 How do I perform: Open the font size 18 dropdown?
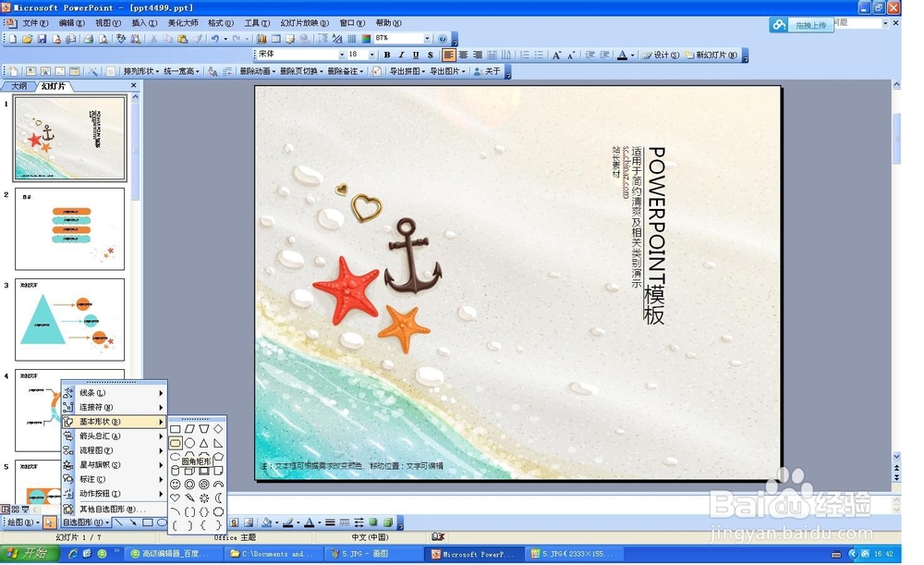pos(371,55)
